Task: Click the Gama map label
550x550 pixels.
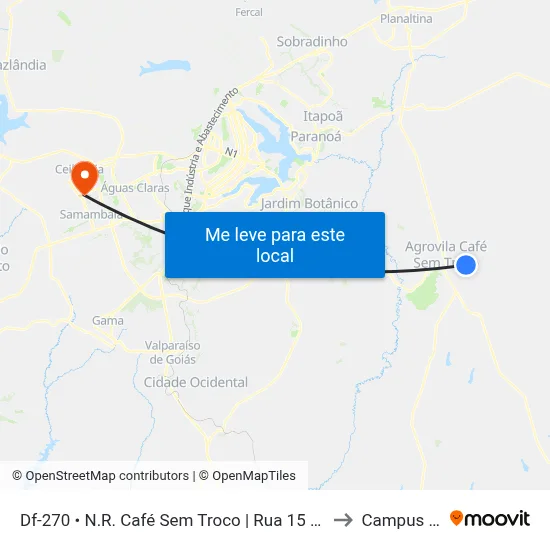Action: point(108,321)
